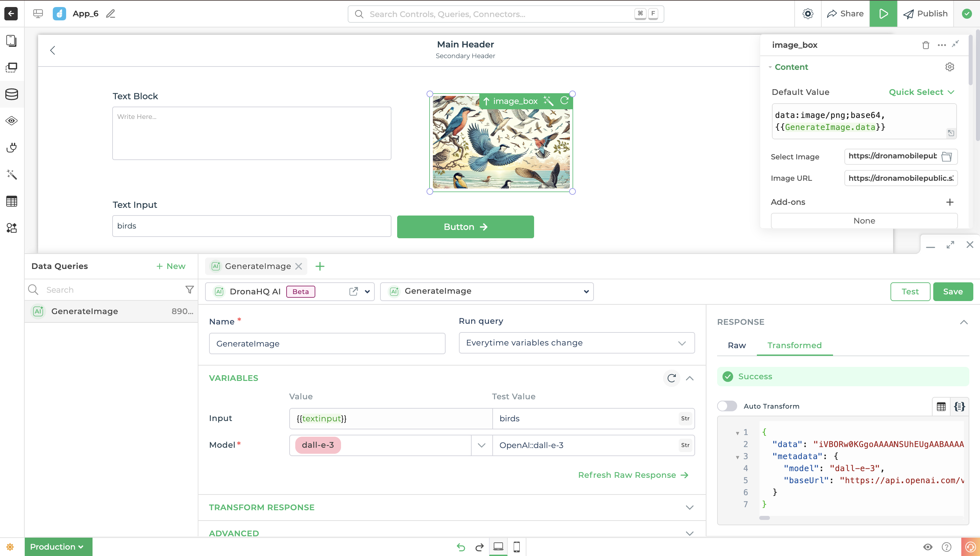Redo the last change

[479, 547]
